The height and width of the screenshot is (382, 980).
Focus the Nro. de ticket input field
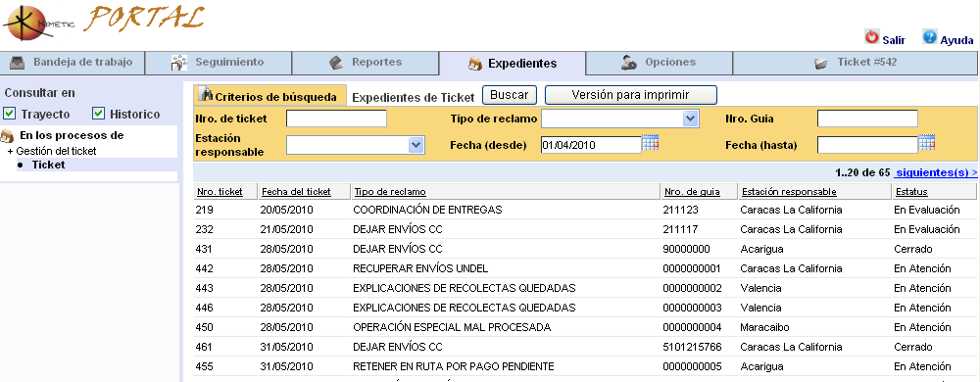click(337, 119)
